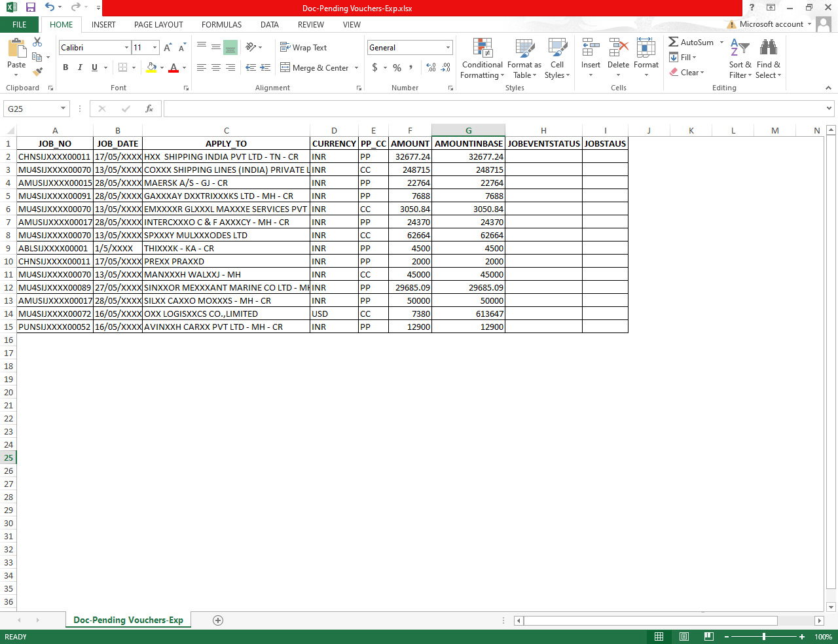Toggle Wrap Text on selected cells
838x644 pixels.
click(303, 48)
